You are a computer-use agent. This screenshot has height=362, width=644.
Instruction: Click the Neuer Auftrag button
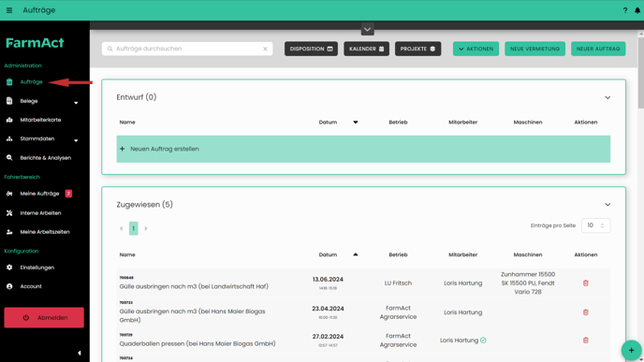[598, 49]
